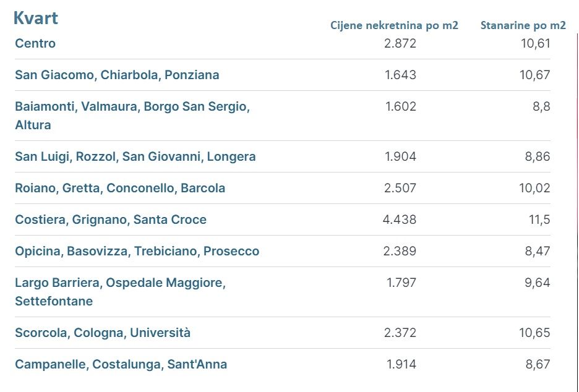Click Centro property price 2.872
579x392 pixels.
tap(400, 43)
